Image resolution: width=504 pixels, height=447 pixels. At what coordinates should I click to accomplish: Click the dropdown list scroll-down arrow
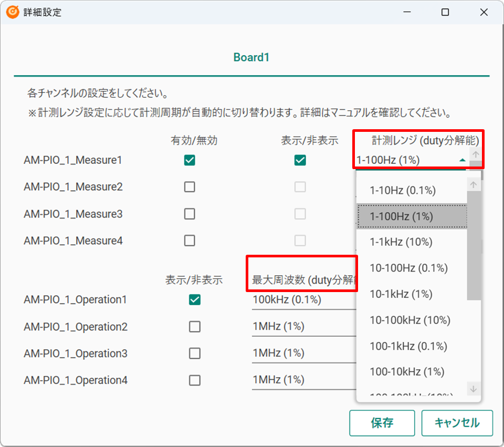click(x=474, y=389)
